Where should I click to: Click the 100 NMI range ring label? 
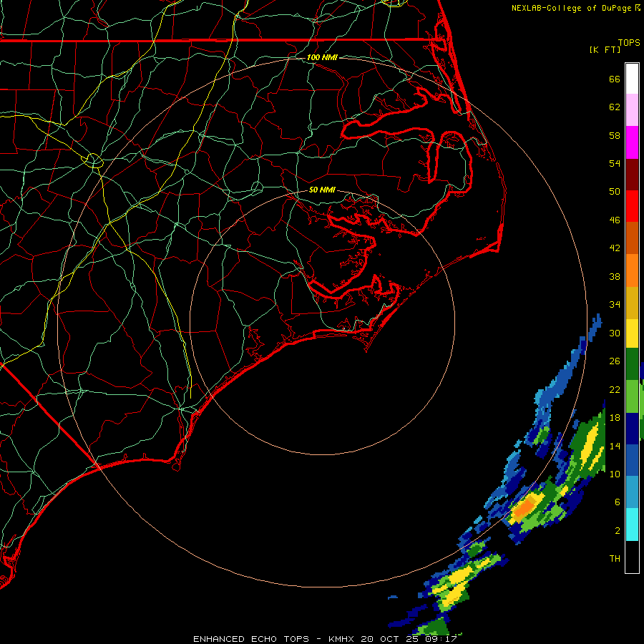tap(322, 57)
